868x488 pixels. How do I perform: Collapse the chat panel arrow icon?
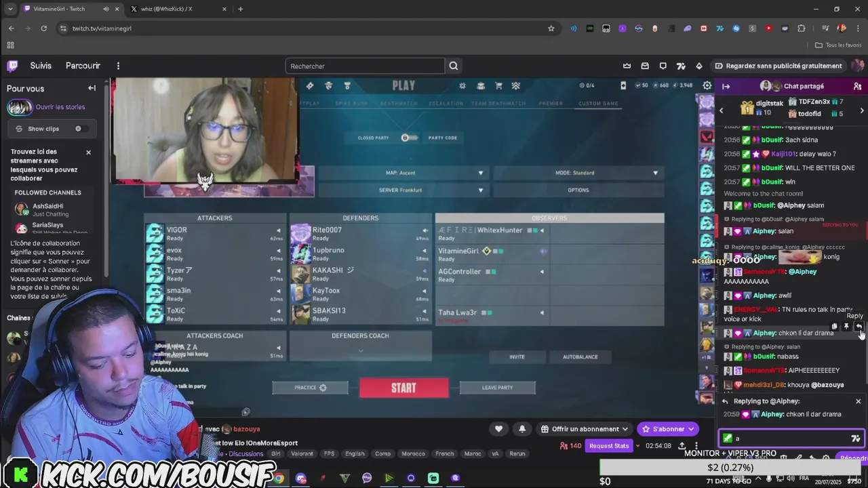726,86
